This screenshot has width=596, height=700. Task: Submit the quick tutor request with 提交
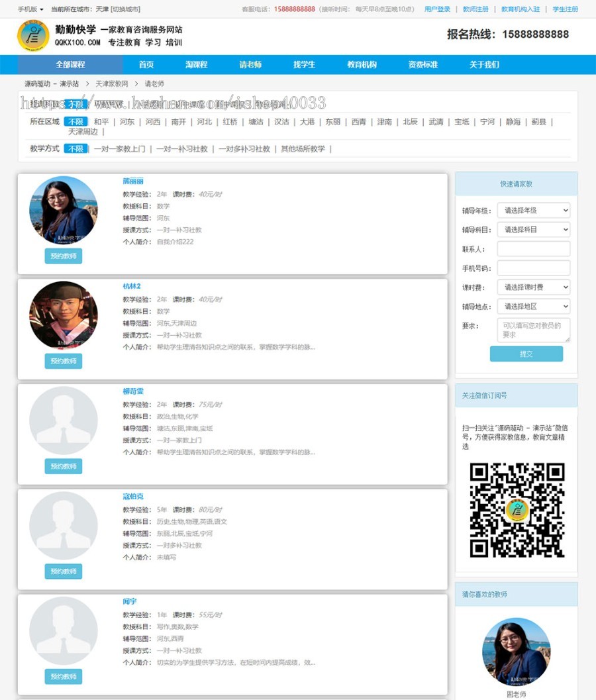pos(526,354)
